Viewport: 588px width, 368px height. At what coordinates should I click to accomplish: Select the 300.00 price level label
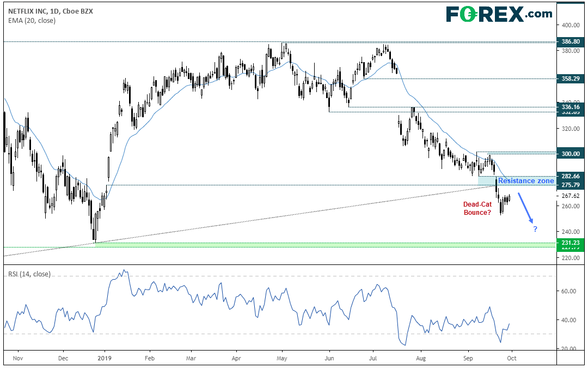tap(571, 154)
